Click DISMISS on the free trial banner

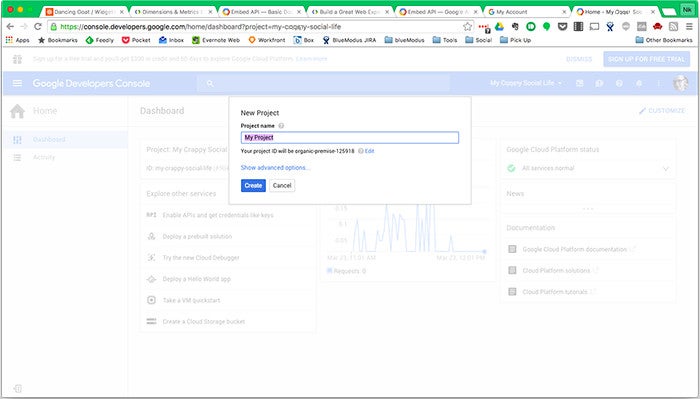coord(579,59)
